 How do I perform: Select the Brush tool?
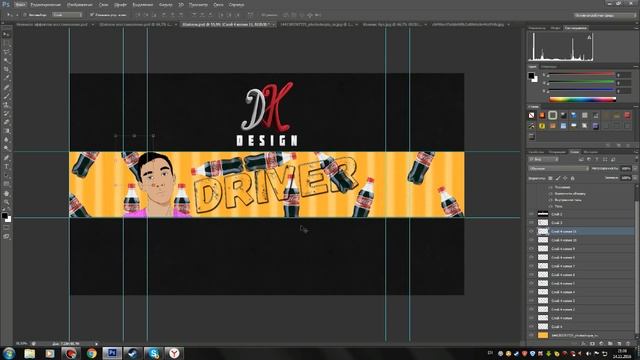(7, 96)
